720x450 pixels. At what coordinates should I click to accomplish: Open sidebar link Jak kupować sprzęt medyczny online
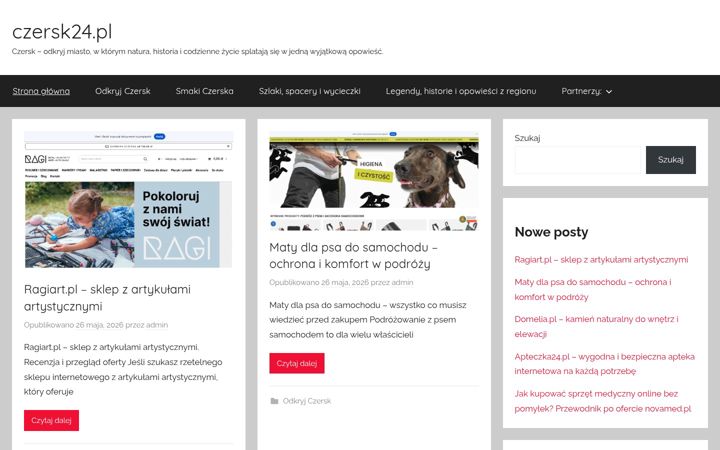602,401
